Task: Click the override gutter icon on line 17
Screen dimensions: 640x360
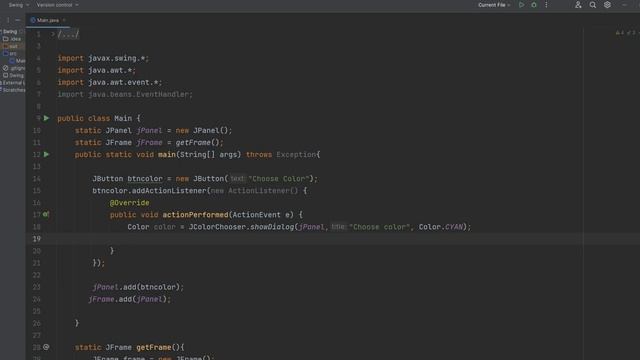Action: pos(46,214)
